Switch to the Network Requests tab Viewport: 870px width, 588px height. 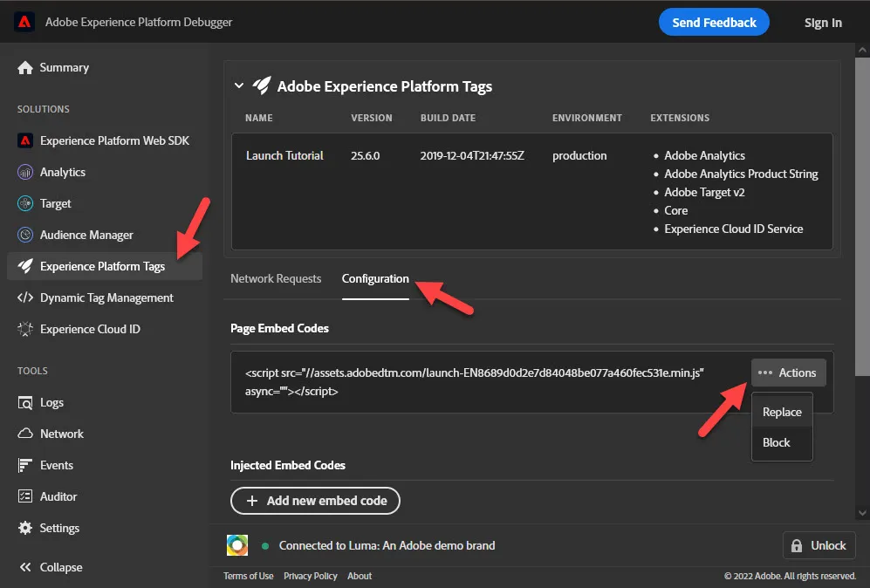pyautogui.click(x=276, y=279)
